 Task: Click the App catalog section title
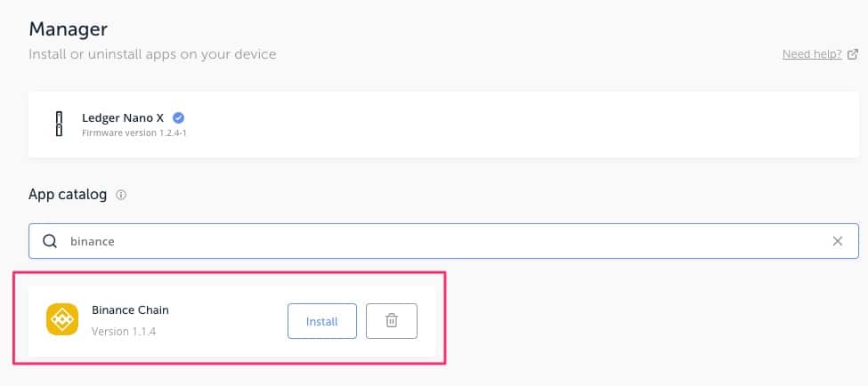click(68, 195)
